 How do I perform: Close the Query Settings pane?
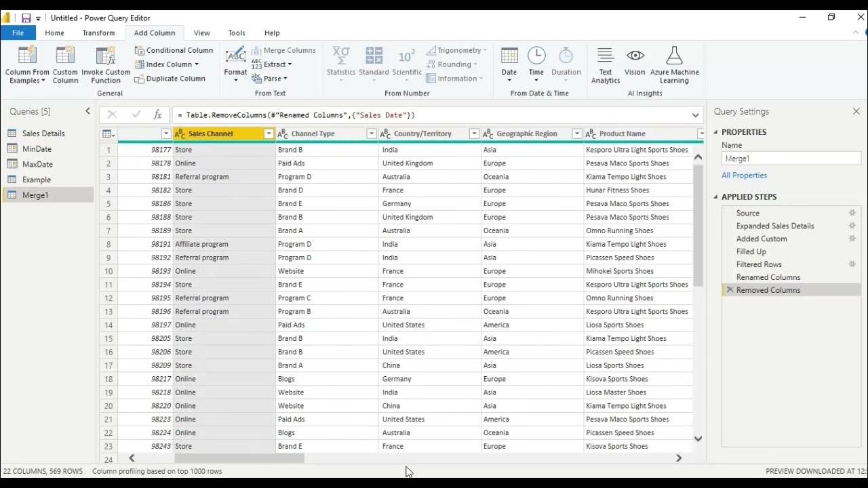856,111
